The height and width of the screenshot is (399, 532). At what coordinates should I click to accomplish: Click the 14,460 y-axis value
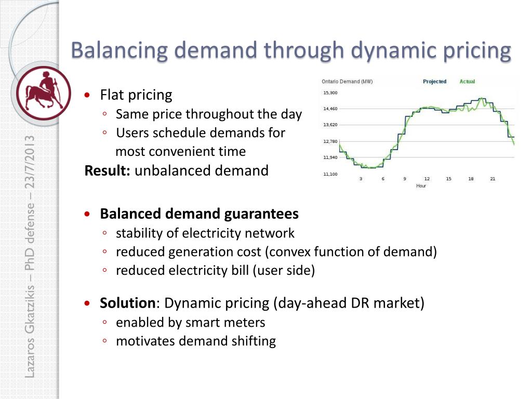[x=330, y=109]
